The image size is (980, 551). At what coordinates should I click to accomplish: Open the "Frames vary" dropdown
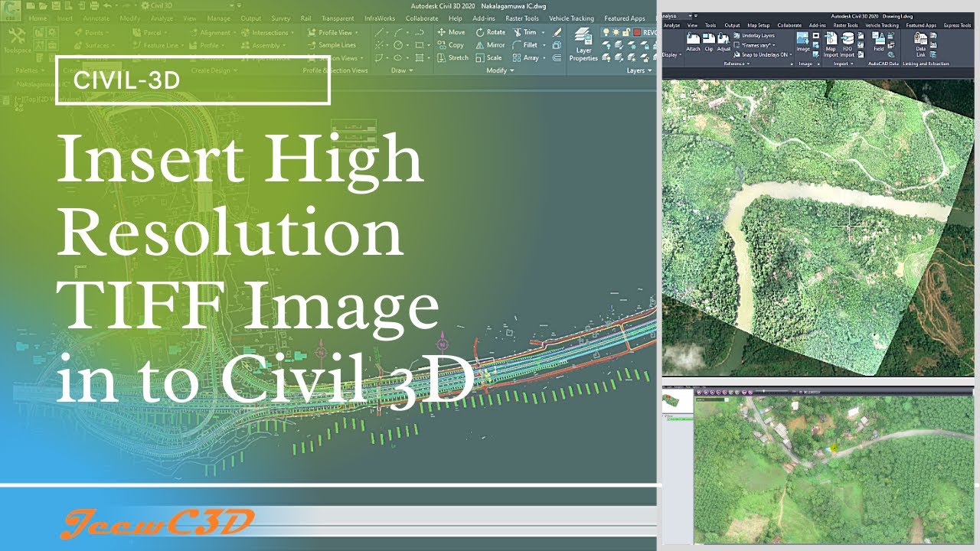(x=755, y=45)
